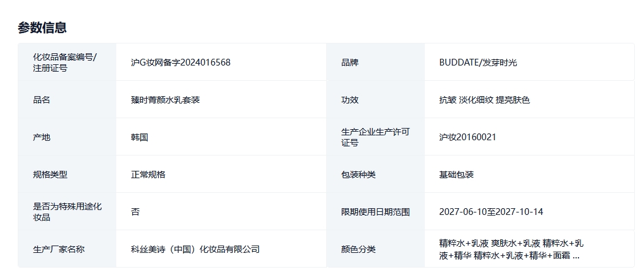Click the packaging type value 基础包装
The image size is (644, 278).
457,175
